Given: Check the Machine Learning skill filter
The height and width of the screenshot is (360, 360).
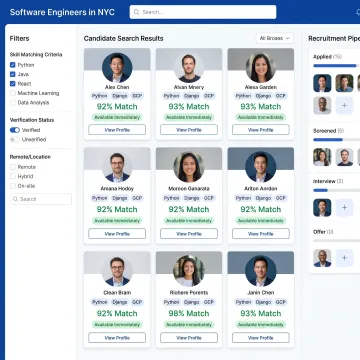Looking at the screenshot, I should tap(13, 93).
